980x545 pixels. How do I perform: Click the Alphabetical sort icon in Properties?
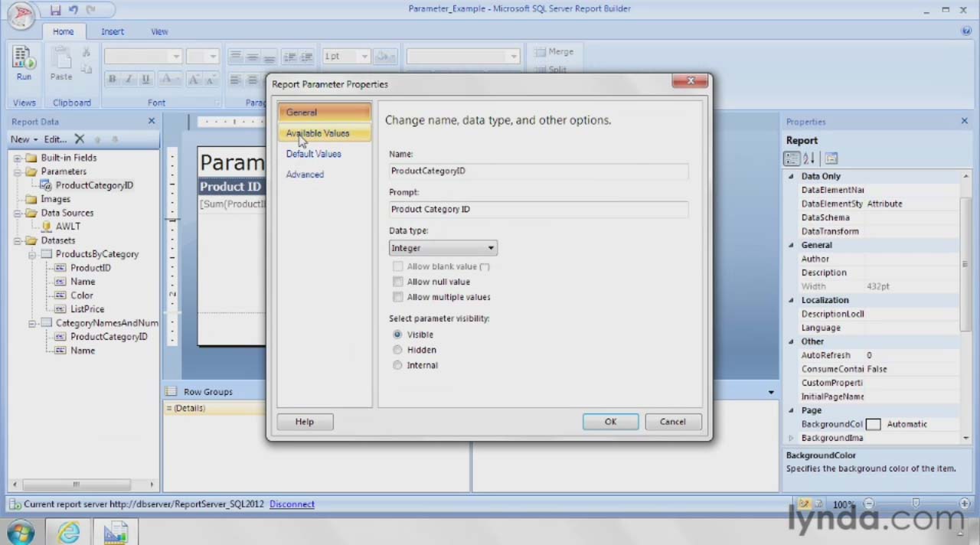tap(809, 158)
